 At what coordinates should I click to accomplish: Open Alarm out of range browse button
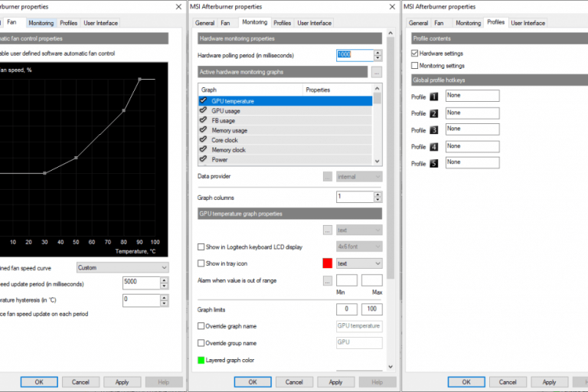pyautogui.click(x=328, y=280)
